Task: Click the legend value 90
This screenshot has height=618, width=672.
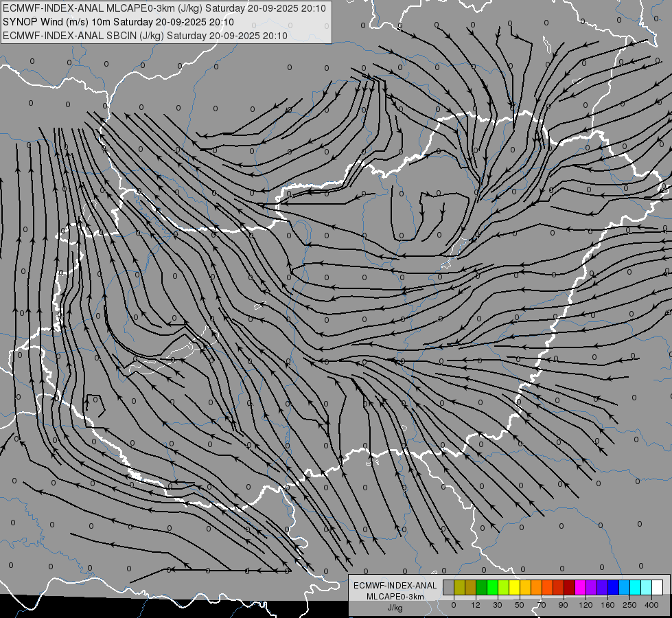Action: pos(563,605)
